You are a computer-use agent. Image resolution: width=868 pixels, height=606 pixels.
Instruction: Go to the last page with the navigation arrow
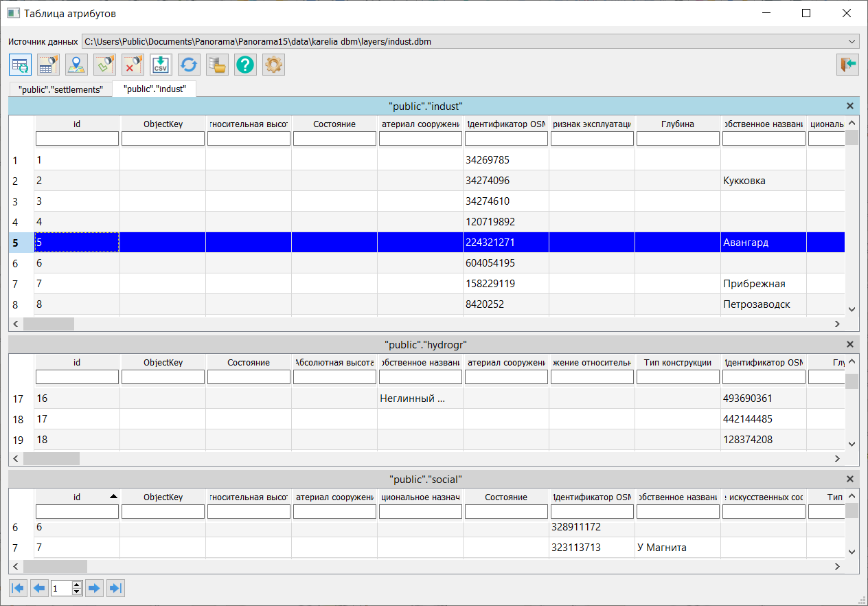115,588
